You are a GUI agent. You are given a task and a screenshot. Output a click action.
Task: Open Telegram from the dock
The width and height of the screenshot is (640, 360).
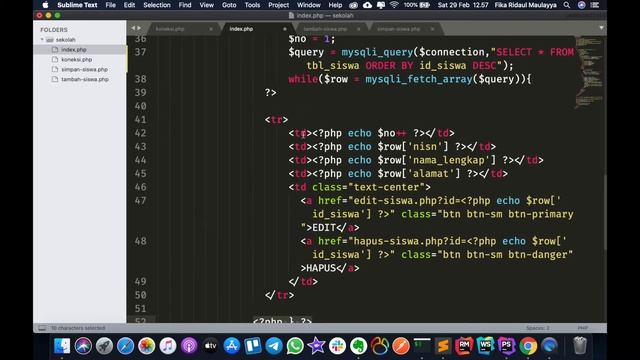click(x=274, y=346)
